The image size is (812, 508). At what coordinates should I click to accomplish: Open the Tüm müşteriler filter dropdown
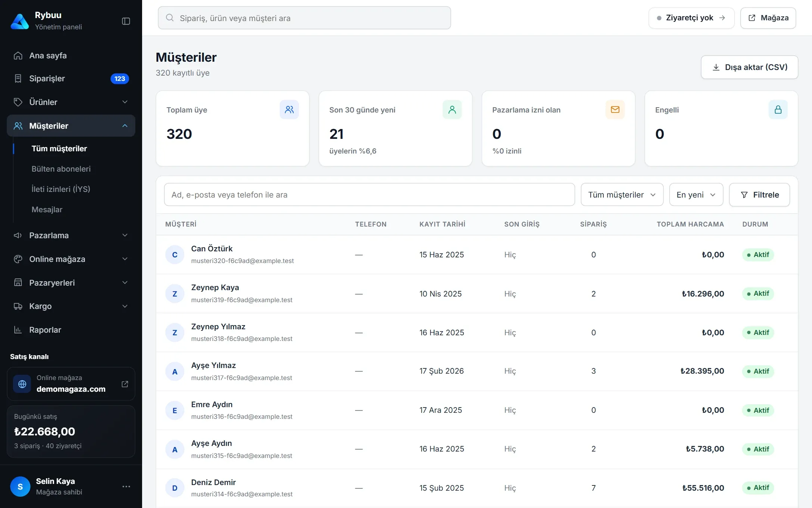pyautogui.click(x=622, y=195)
